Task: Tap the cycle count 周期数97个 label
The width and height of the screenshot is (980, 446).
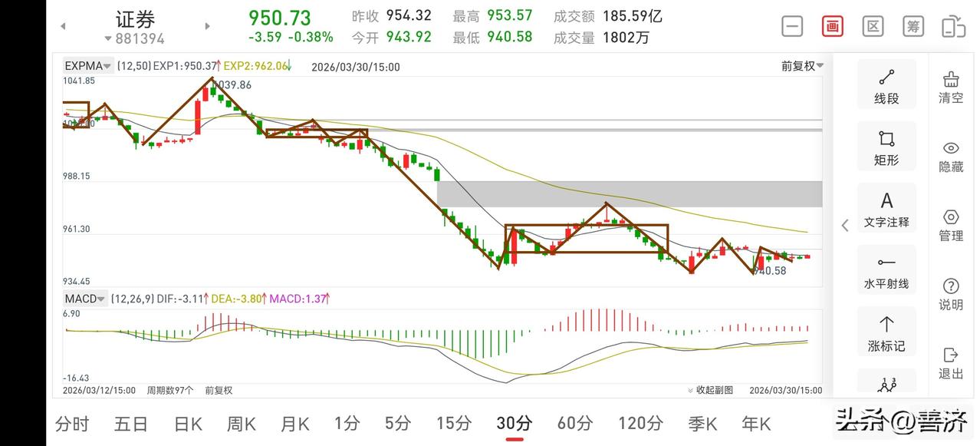Action: point(170,390)
